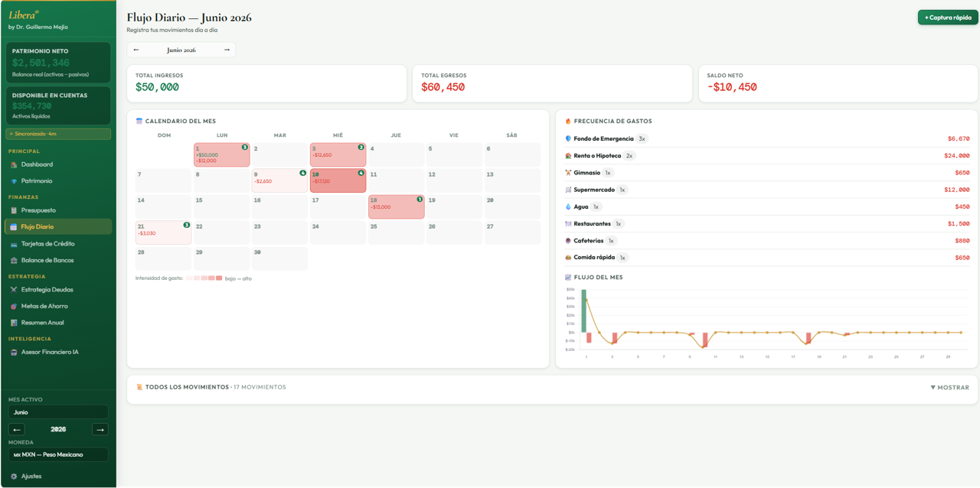Expand all movements with Mostrar
The height and width of the screenshot is (488, 980).
[x=949, y=388]
